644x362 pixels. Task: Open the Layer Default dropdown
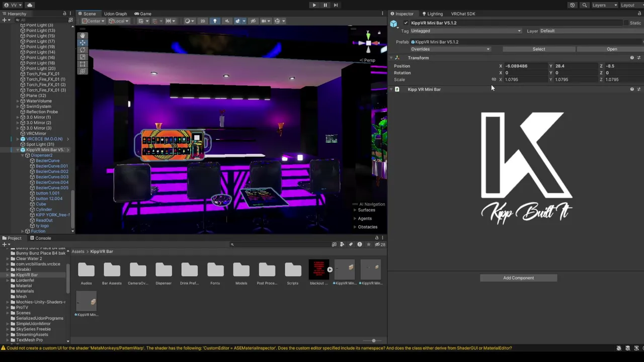[x=591, y=31]
